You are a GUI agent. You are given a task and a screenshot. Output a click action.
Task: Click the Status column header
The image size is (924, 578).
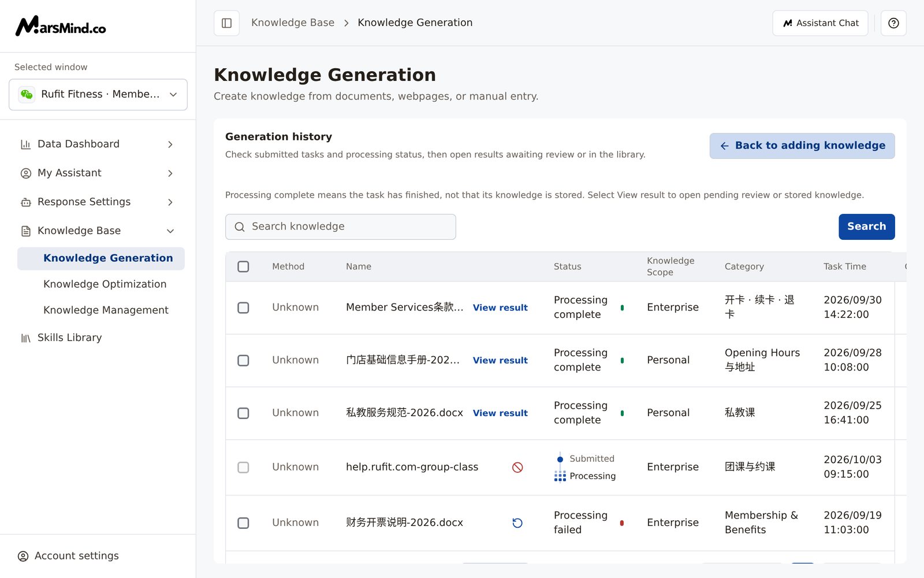(x=567, y=266)
